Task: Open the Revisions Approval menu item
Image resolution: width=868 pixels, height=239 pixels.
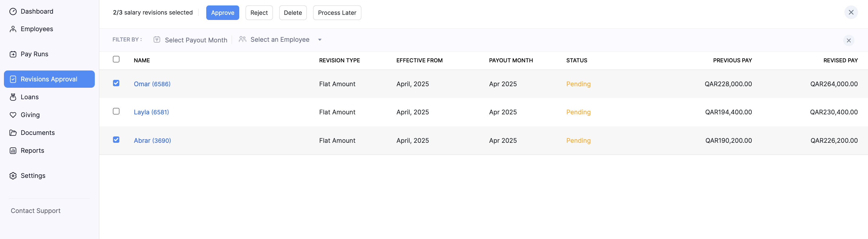Action: point(49,79)
